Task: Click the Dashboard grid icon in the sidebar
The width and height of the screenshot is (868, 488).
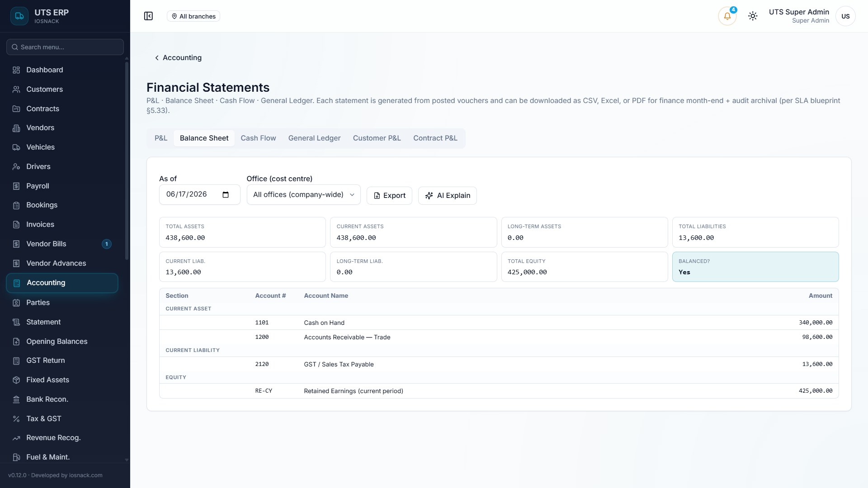Action: [x=16, y=70]
